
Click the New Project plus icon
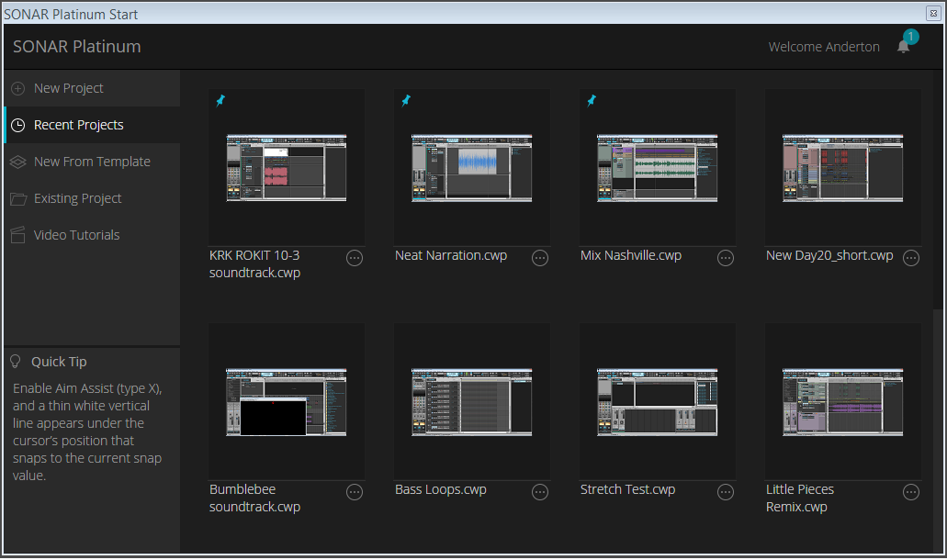click(18, 89)
